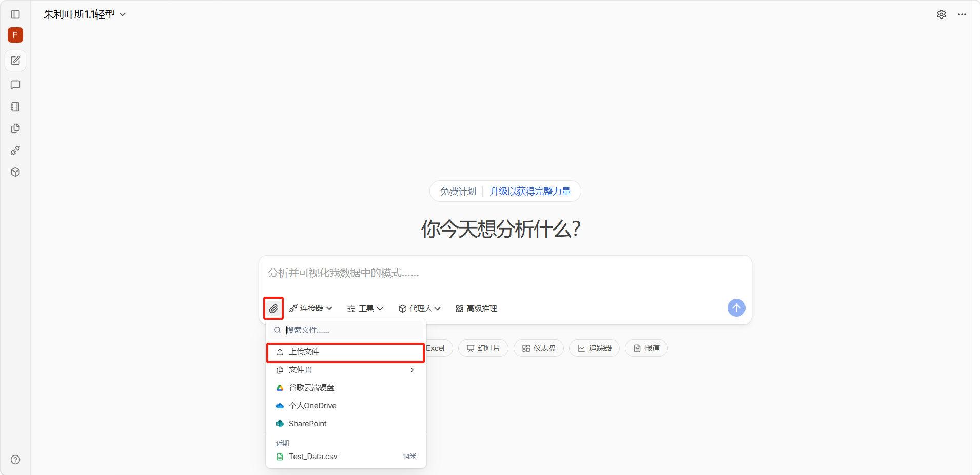The width and height of the screenshot is (980, 475).
Task: Open settings gear icon at top right
Action: pos(942,14)
